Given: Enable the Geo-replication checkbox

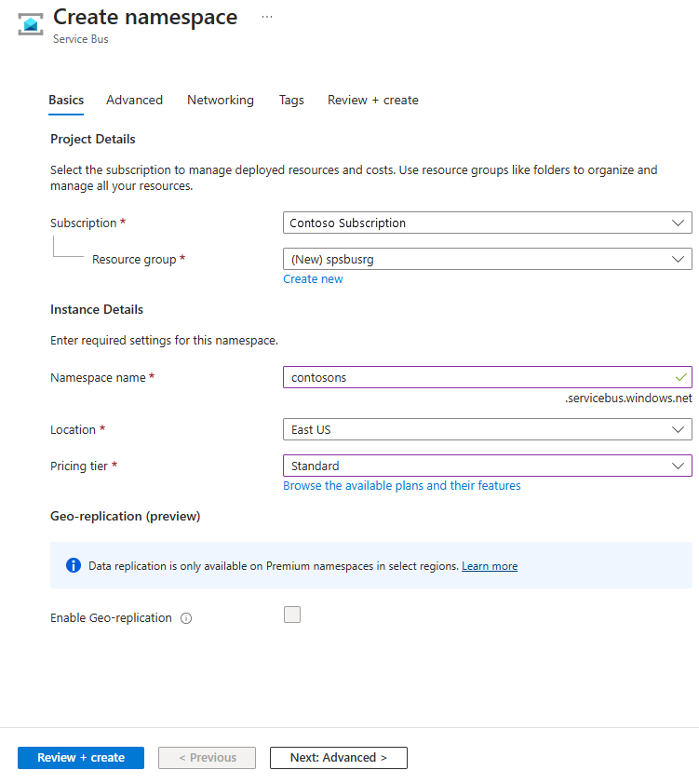Looking at the screenshot, I should pos(292,615).
